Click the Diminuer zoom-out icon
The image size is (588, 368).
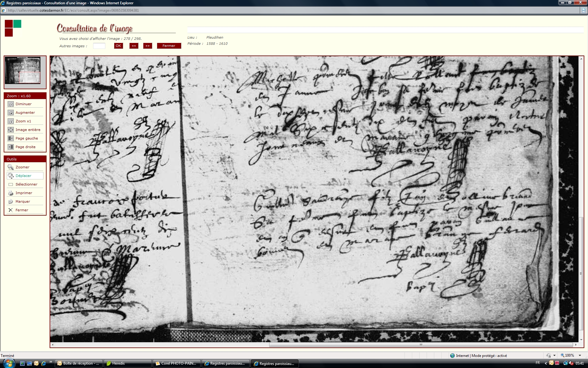coord(11,104)
